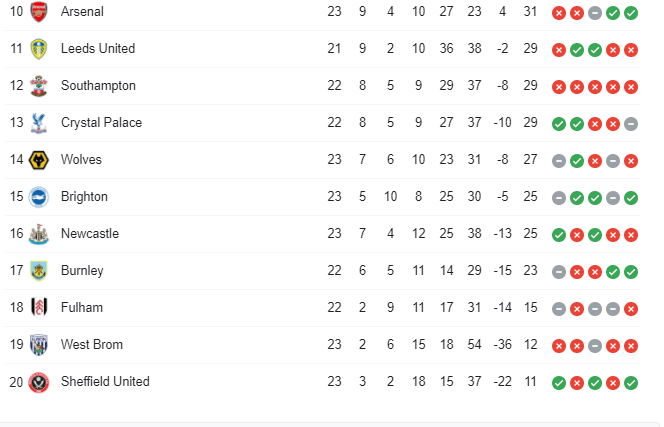Click the Fulham club crest
664x427 pixels.
[x=39, y=308]
